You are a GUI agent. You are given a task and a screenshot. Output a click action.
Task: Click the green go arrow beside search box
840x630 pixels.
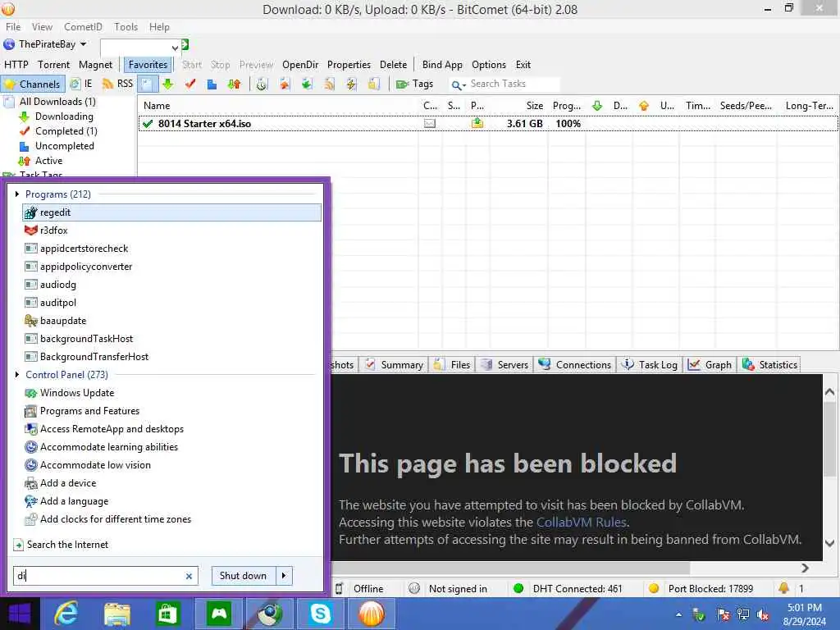[x=185, y=45]
